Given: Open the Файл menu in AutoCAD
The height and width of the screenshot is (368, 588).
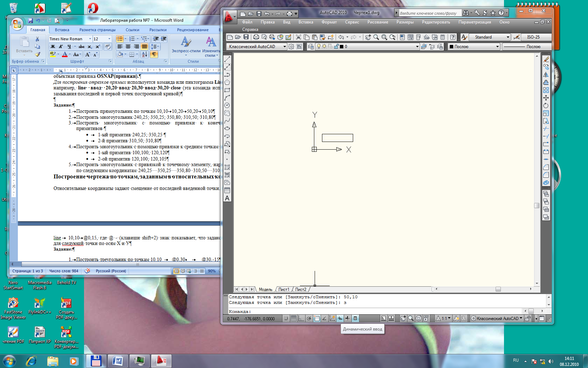Looking at the screenshot, I should pos(247,22).
